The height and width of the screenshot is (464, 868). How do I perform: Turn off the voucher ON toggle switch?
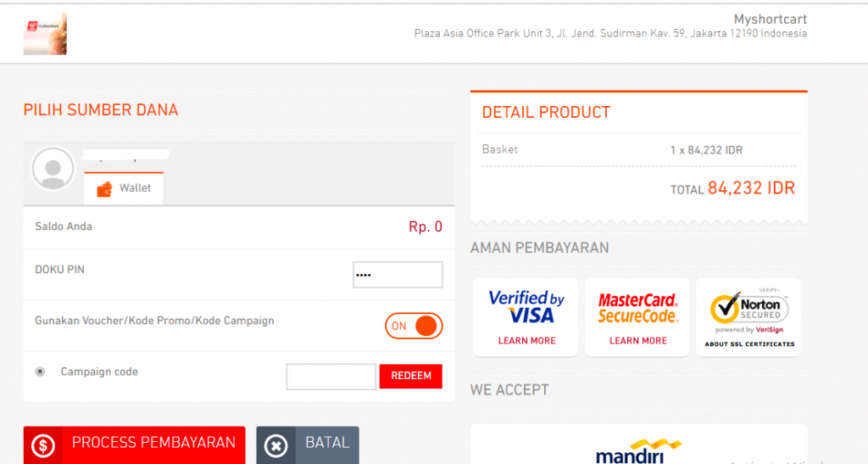pos(414,326)
